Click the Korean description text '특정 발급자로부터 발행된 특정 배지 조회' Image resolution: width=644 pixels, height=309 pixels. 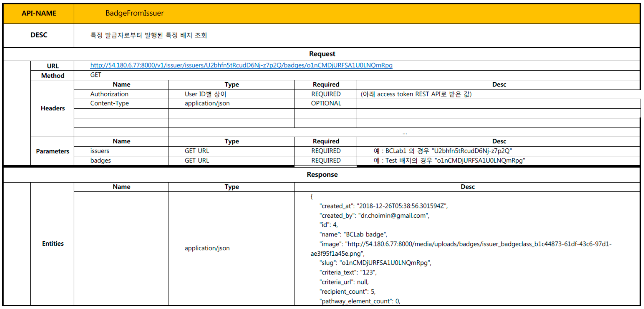coord(149,35)
